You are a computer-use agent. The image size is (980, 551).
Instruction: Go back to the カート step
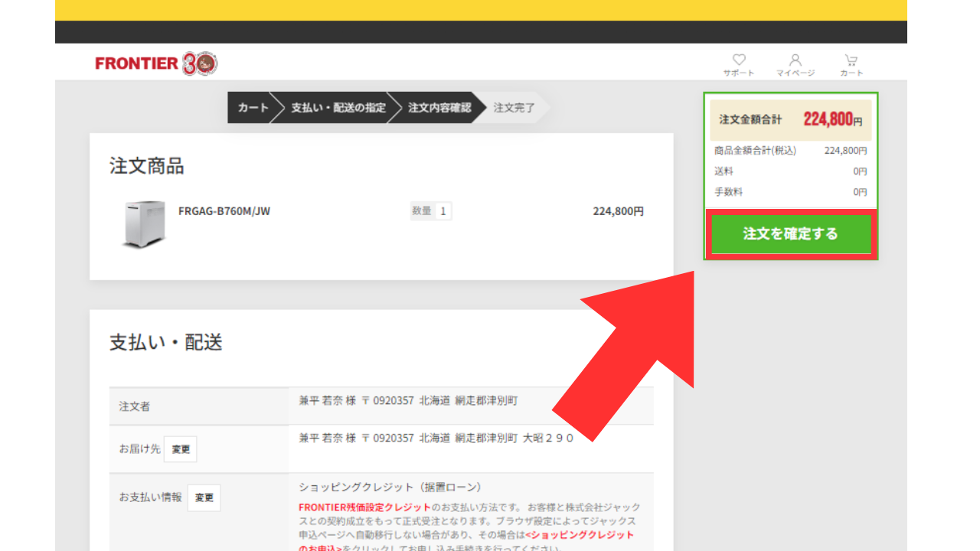252,108
